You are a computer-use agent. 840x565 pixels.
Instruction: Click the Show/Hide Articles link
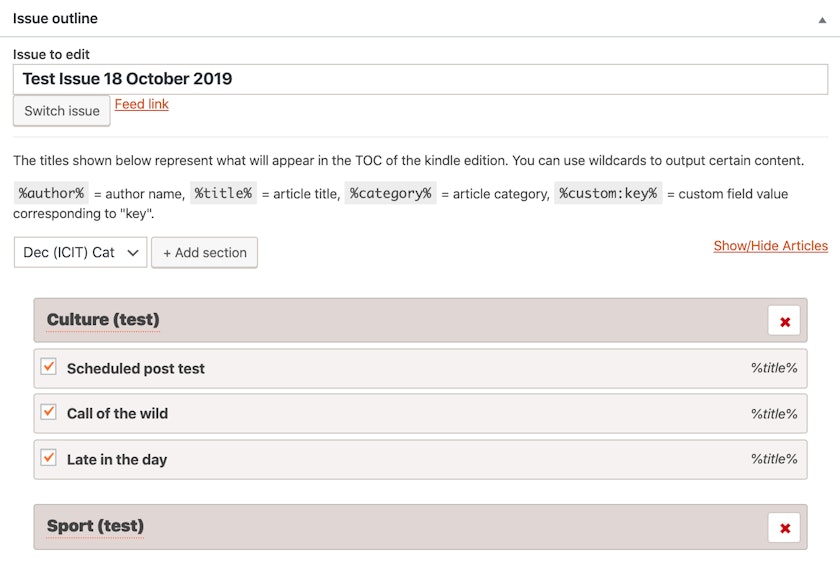click(770, 245)
